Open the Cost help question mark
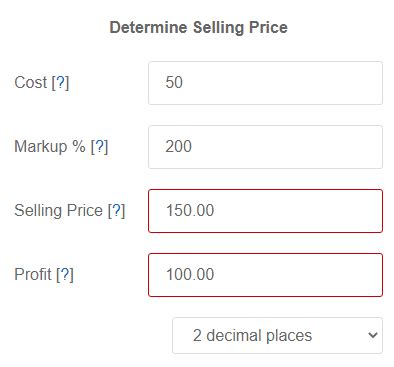Image resolution: width=394 pixels, height=367 pixels. [60, 82]
